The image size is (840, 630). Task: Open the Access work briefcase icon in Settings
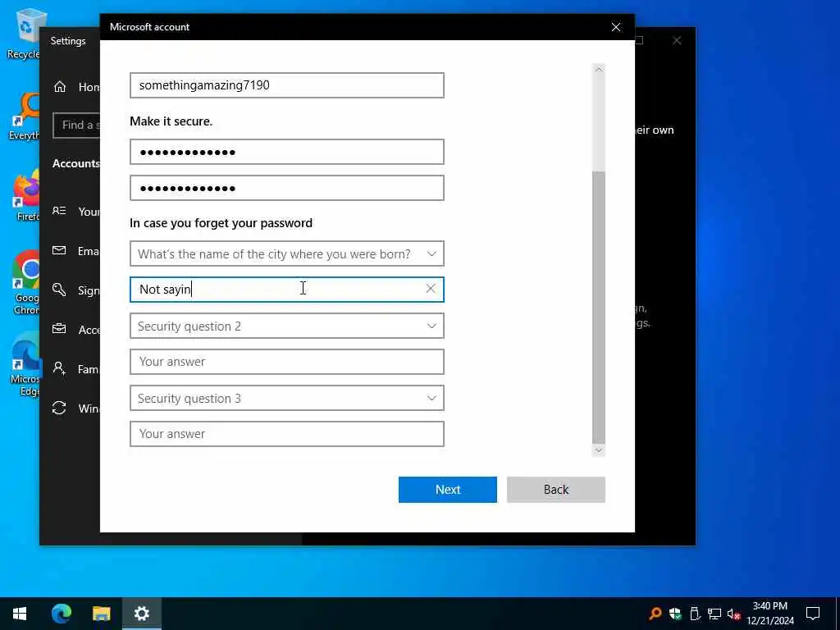click(x=59, y=329)
